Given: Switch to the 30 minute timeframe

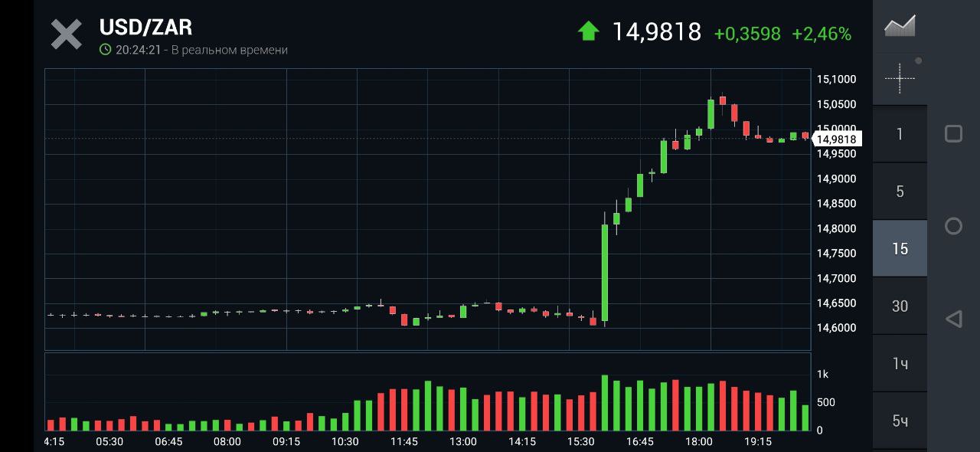Looking at the screenshot, I should pyautogui.click(x=900, y=306).
